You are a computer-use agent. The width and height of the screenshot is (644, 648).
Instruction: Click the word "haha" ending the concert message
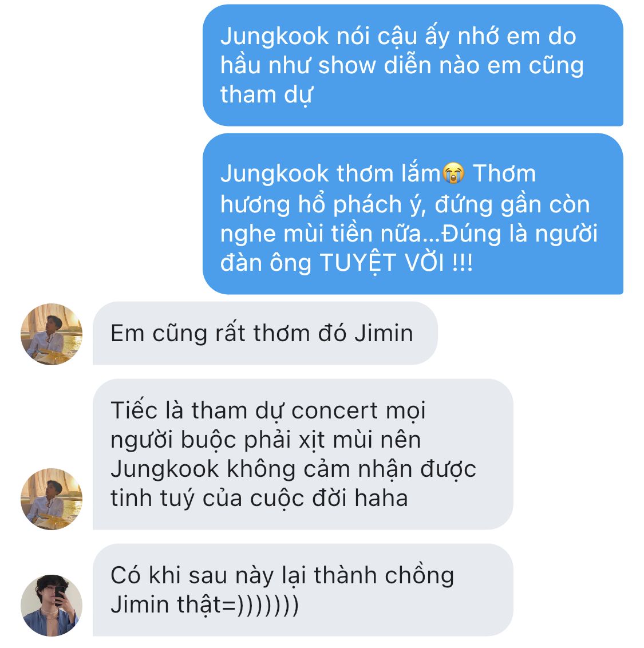[x=381, y=498]
